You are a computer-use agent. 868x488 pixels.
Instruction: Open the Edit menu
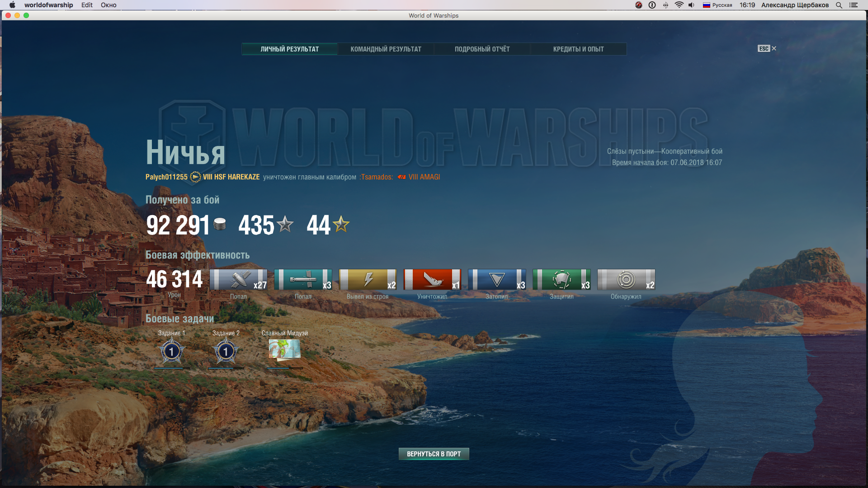tap(87, 5)
